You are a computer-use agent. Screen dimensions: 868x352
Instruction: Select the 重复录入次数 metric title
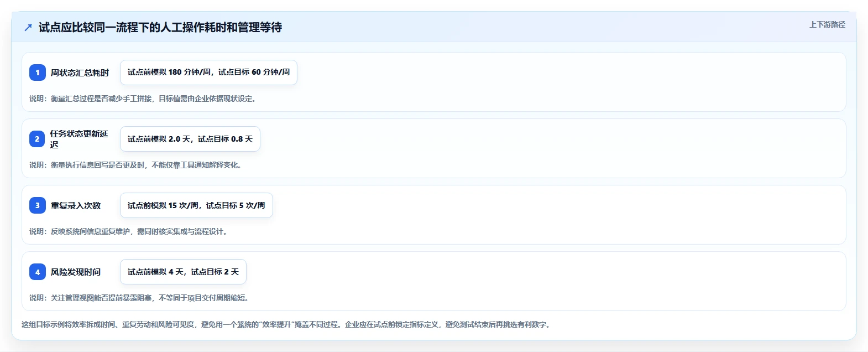[76, 205]
